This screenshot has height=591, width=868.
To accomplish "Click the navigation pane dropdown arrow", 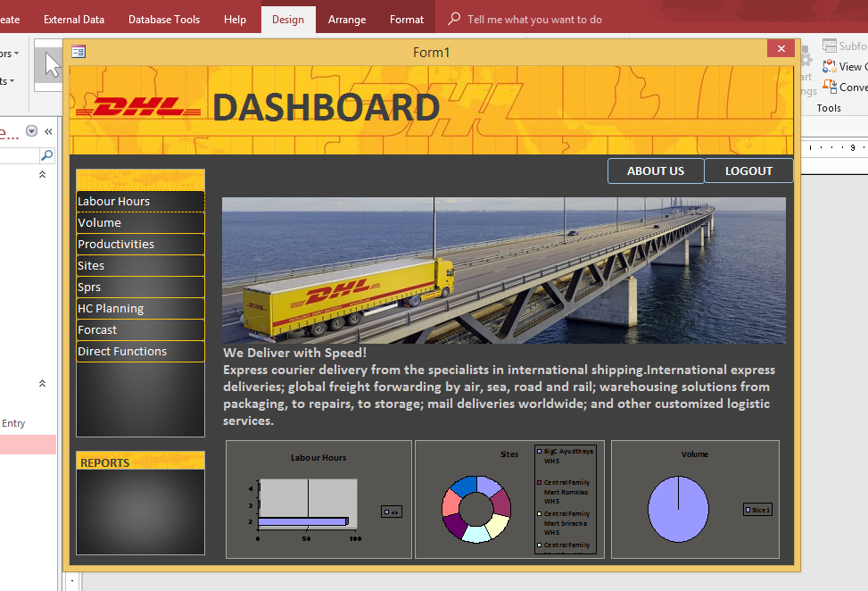I will [31, 131].
